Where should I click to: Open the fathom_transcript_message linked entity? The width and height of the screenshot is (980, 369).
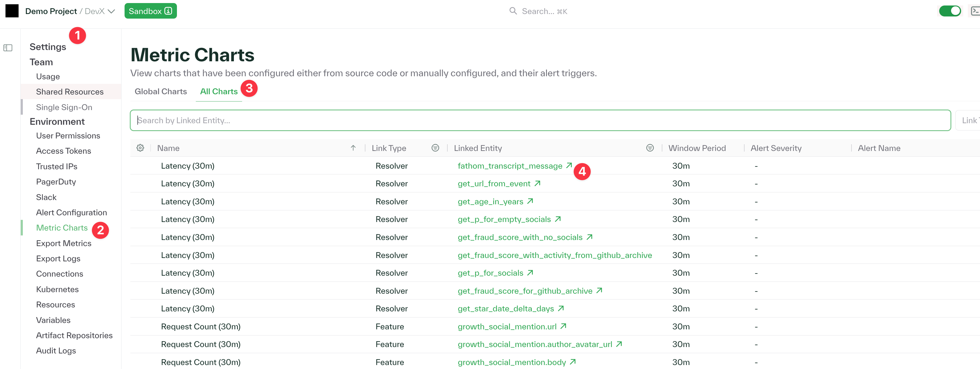(509, 166)
